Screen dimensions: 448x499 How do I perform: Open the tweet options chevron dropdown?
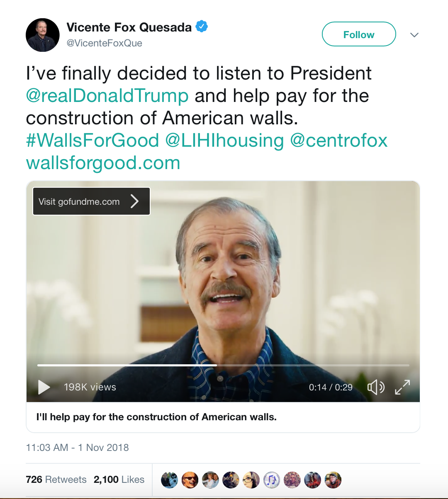(x=414, y=35)
